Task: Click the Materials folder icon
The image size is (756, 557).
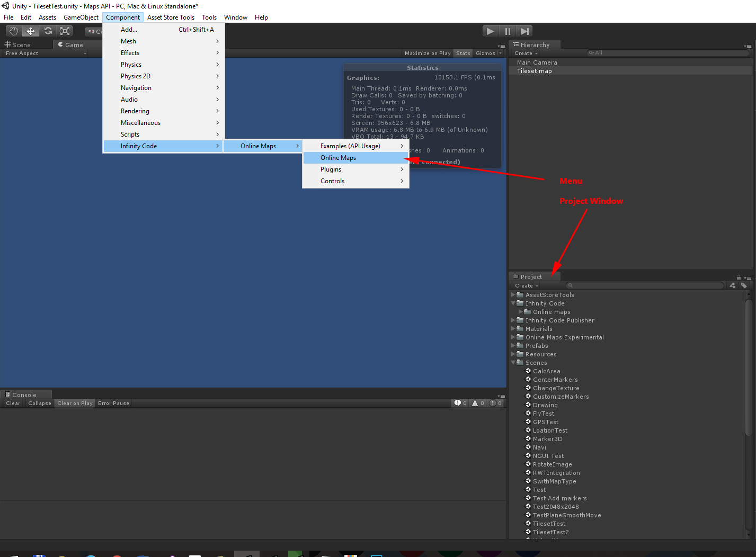Action: (520, 328)
